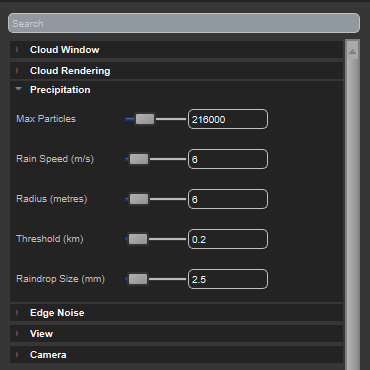Click the Cloud Window heading
370x370 pixels.
click(65, 50)
